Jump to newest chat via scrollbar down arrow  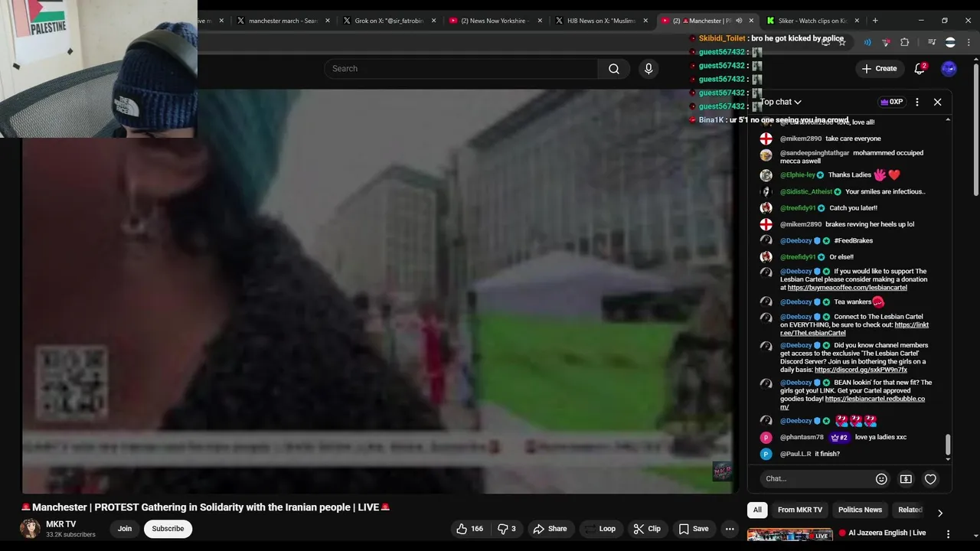pos(948,458)
